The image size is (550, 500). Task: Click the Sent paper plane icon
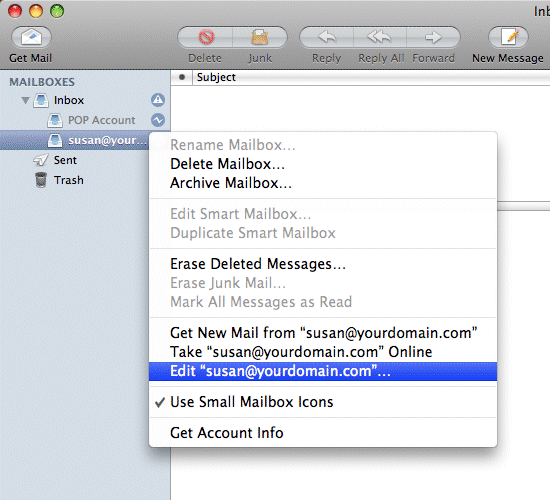point(41,160)
